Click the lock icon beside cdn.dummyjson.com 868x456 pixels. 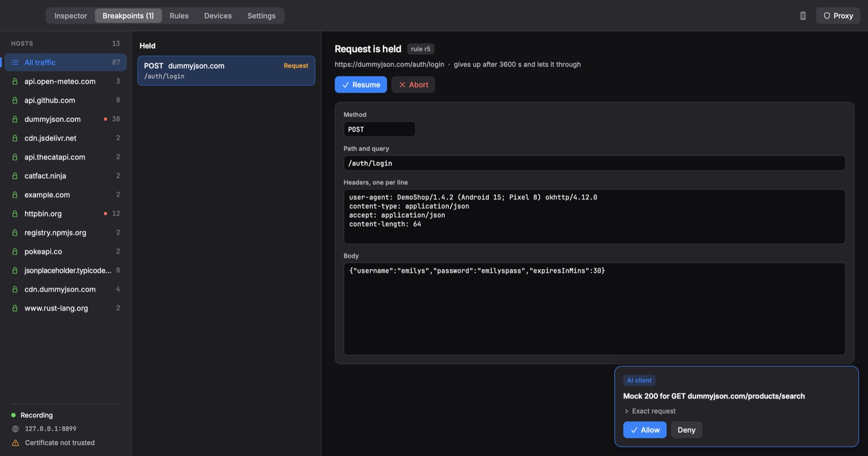15,290
